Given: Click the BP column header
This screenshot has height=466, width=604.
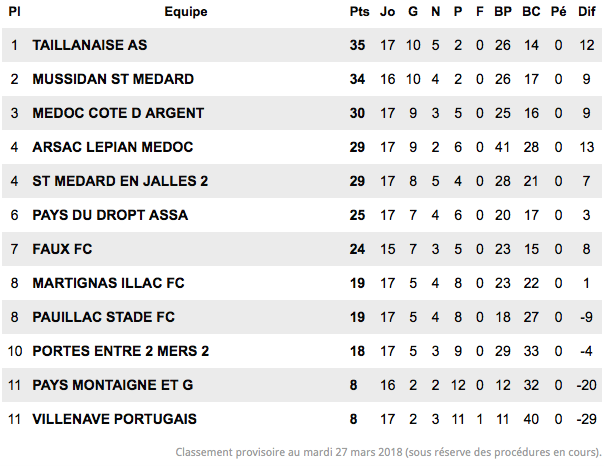Looking at the screenshot, I should [x=503, y=12].
